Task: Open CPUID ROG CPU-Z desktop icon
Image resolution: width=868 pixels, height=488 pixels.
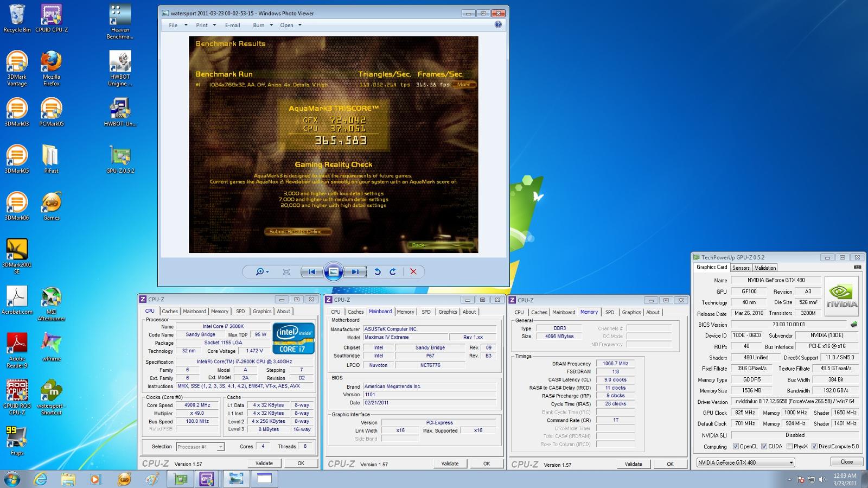Action: click(x=17, y=397)
